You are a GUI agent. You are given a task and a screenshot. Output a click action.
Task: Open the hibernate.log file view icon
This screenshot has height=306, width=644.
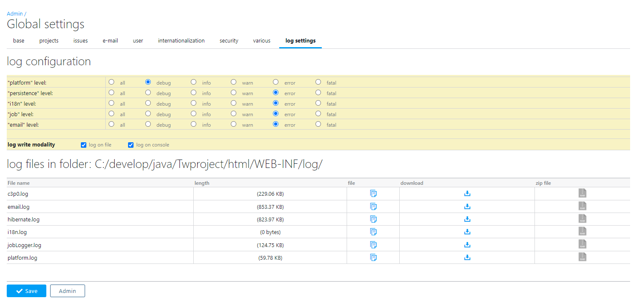[373, 219]
